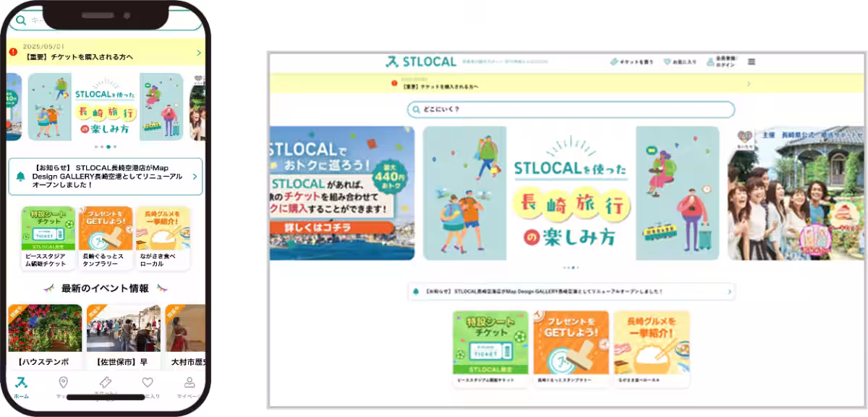The width and height of the screenshot is (868, 417).
Task: Open the phone's 【ハウステンボ event photo
Action: tap(45, 328)
